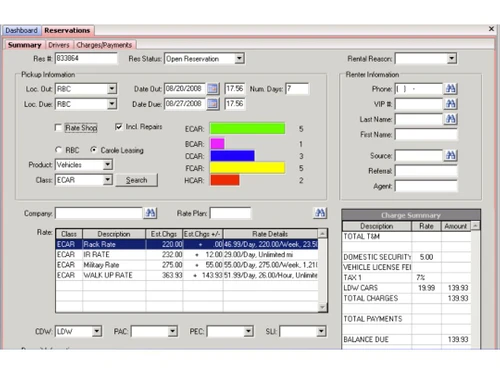Click the Date Out time field
Image resolution: width=500 pixels, height=375 pixels.
click(x=235, y=89)
